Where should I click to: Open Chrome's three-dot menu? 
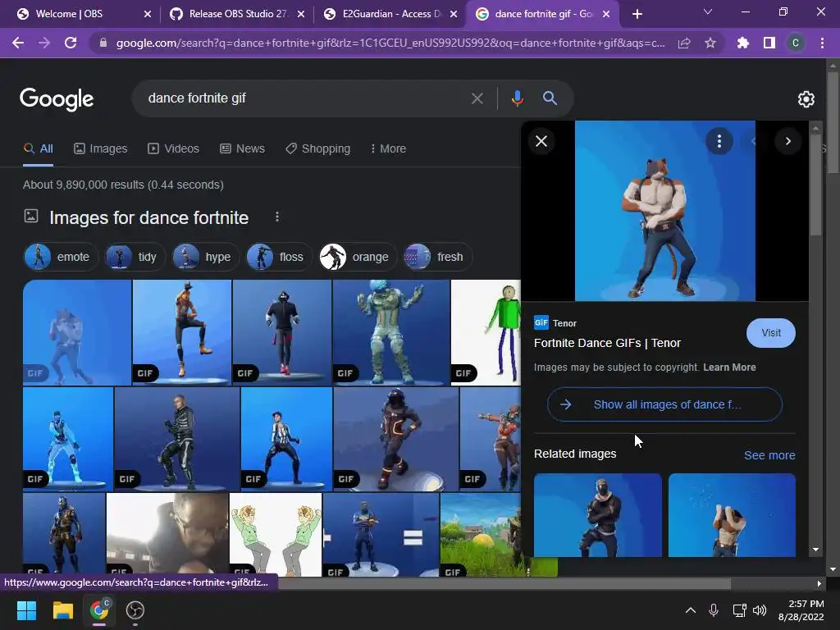[x=822, y=43]
